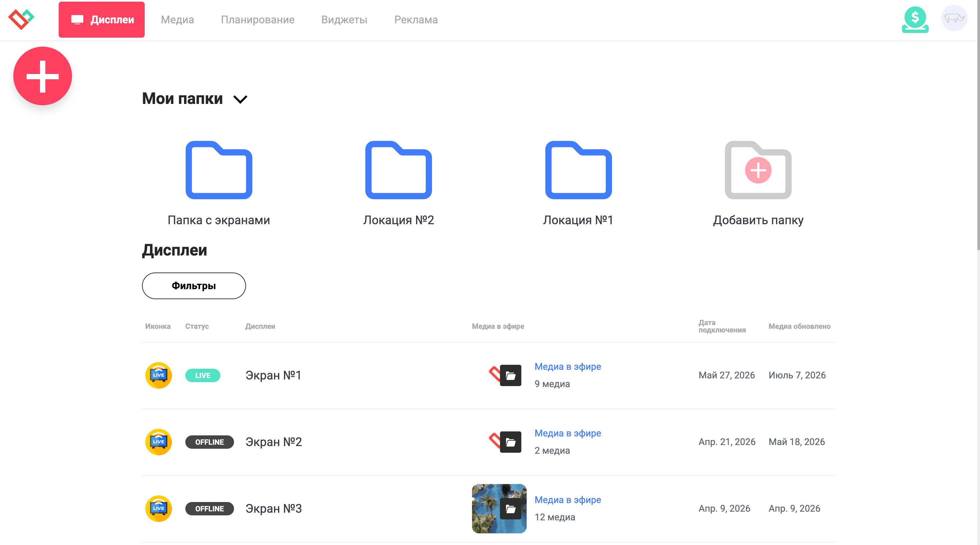Switch to the Медиа tab
The width and height of the screenshot is (980, 545).
coord(177,19)
